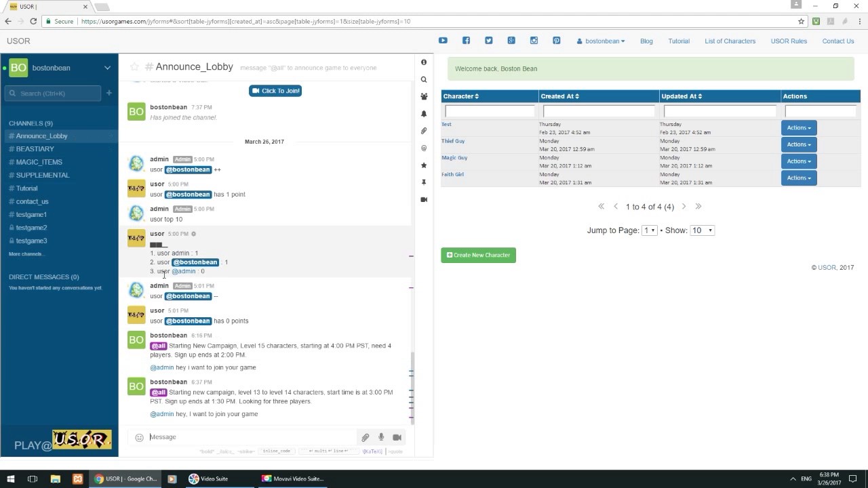868x488 pixels.
Task: Open the Twitter icon in top bar
Action: (x=488, y=41)
